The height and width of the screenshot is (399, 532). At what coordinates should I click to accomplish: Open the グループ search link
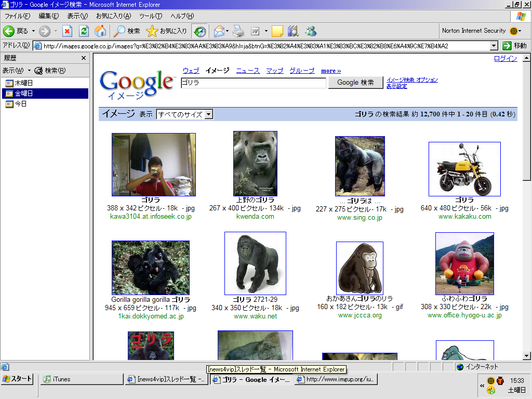coord(302,71)
